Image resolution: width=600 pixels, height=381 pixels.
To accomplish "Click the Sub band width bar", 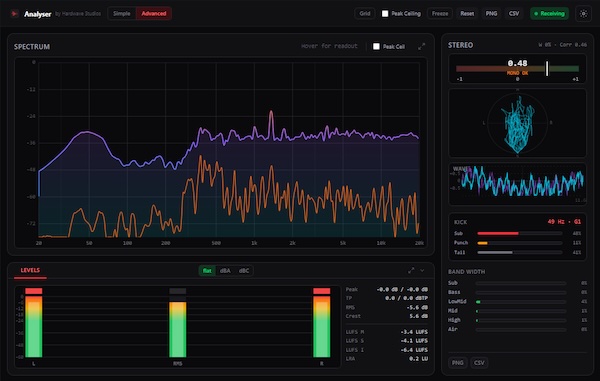I will [521, 283].
